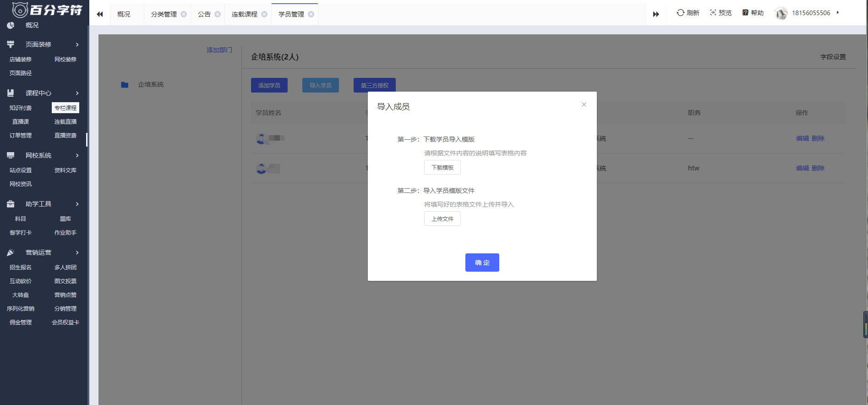Expand the 营销运营 section chevron
The image size is (868, 405).
[77, 252]
